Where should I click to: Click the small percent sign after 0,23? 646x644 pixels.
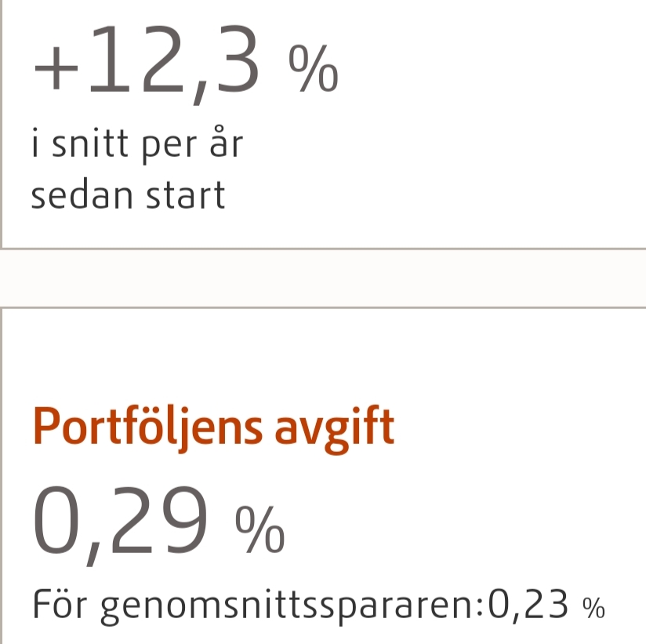[x=593, y=607]
